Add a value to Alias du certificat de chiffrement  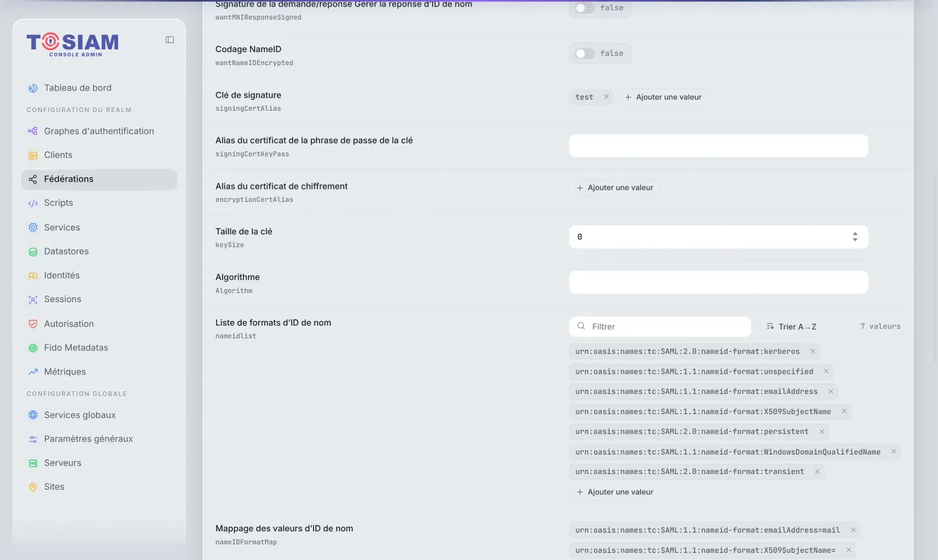coord(615,188)
